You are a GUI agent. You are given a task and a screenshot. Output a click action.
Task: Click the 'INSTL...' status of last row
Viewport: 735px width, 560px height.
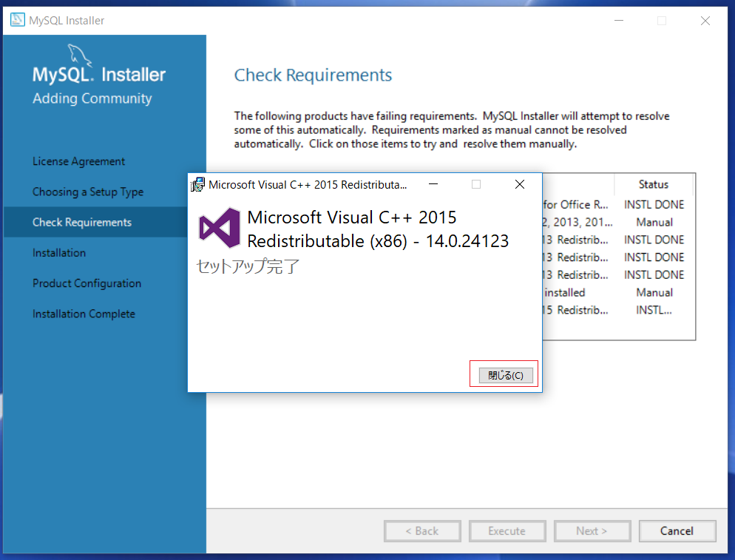pos(654,310)
